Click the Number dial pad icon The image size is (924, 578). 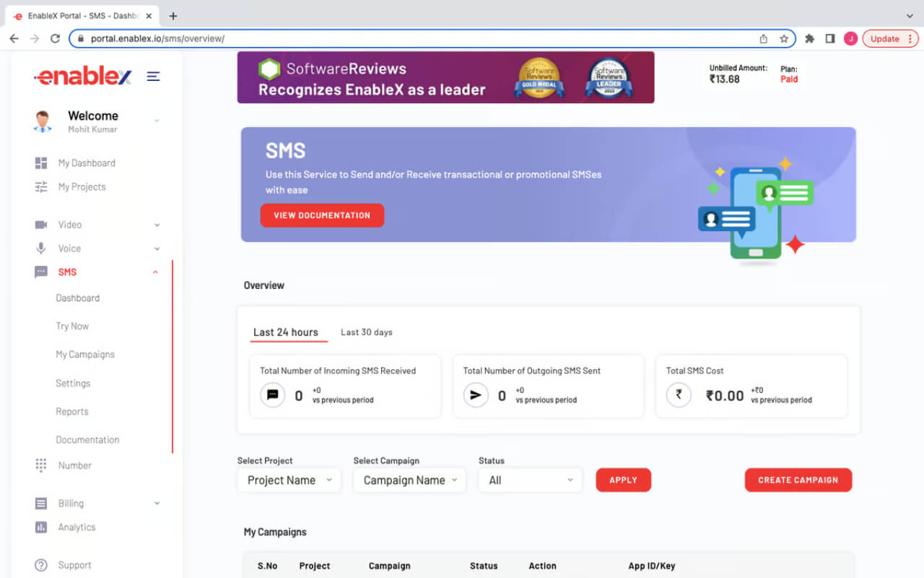tap(41, 465)
